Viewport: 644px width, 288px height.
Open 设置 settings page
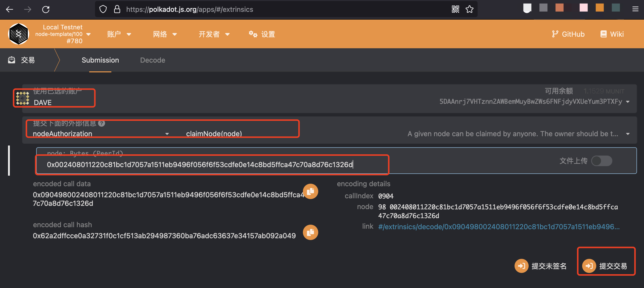click(x=262, y=34)
